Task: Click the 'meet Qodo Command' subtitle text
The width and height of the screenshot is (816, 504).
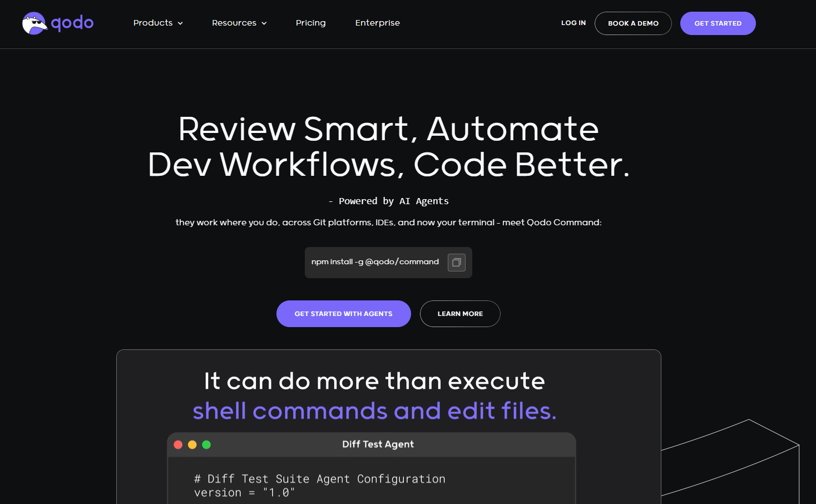Action: pyautogui.click(x=552, y=223)
